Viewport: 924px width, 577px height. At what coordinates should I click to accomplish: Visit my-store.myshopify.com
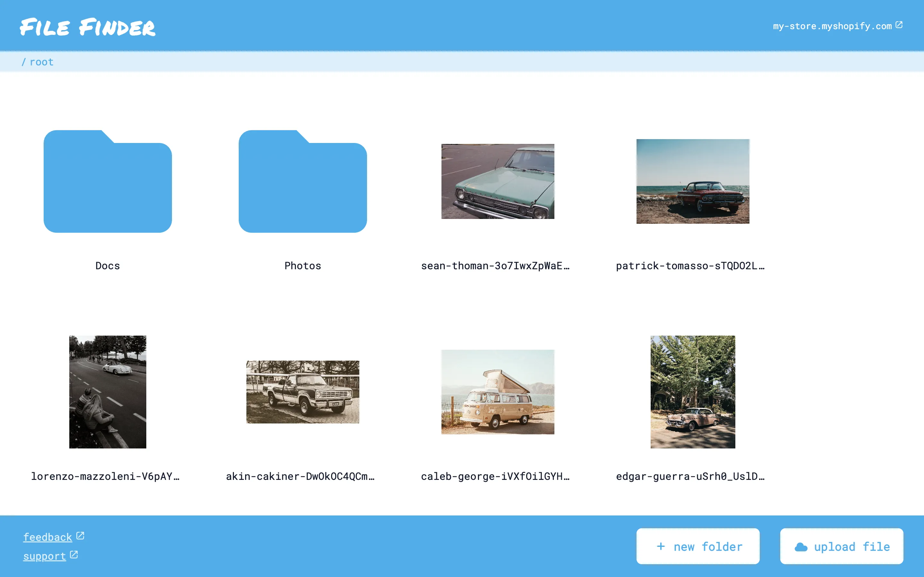click(x=832, y=26)
